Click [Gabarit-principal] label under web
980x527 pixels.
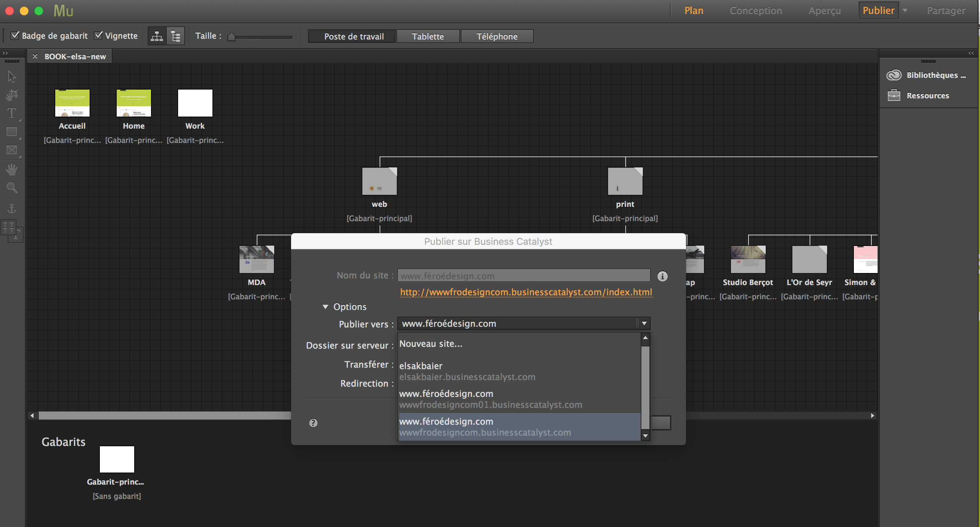click(x=379, y=218)
